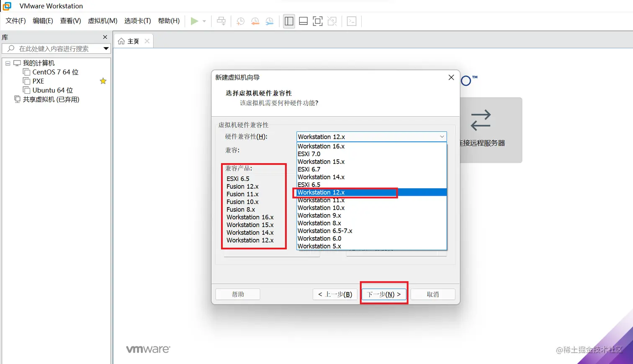Choose Workstation 11.x from the dropdown list

tap(372, 200)
